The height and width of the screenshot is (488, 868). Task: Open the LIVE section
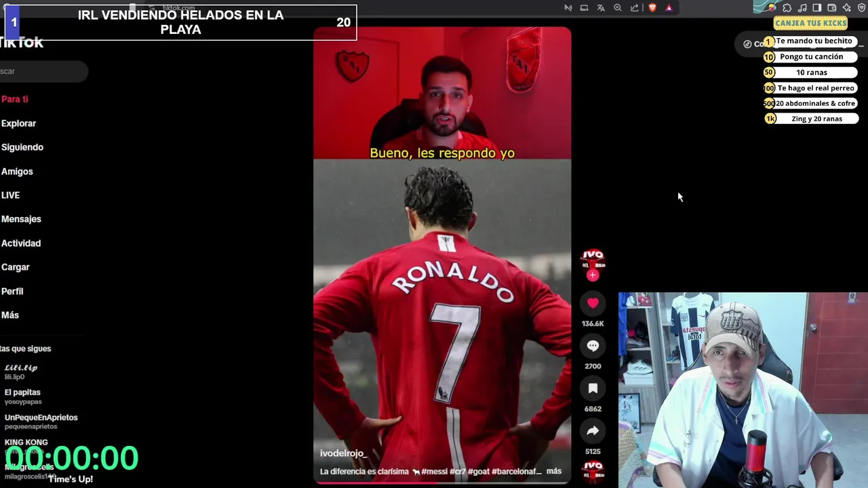tap(10, 195)
